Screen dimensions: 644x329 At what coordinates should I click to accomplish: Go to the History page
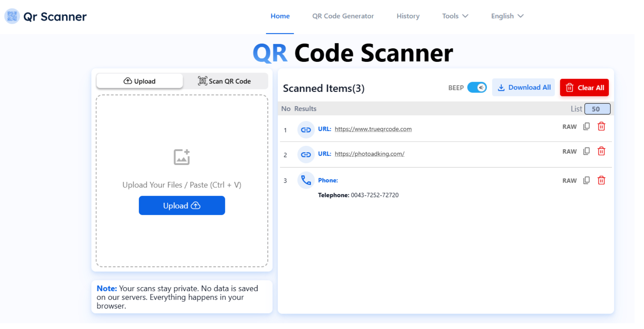pyautogui.click(x=408, y=16)
